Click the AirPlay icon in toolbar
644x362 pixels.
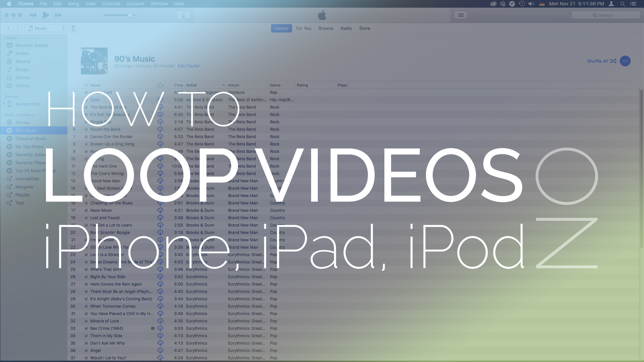coord(183,15)
